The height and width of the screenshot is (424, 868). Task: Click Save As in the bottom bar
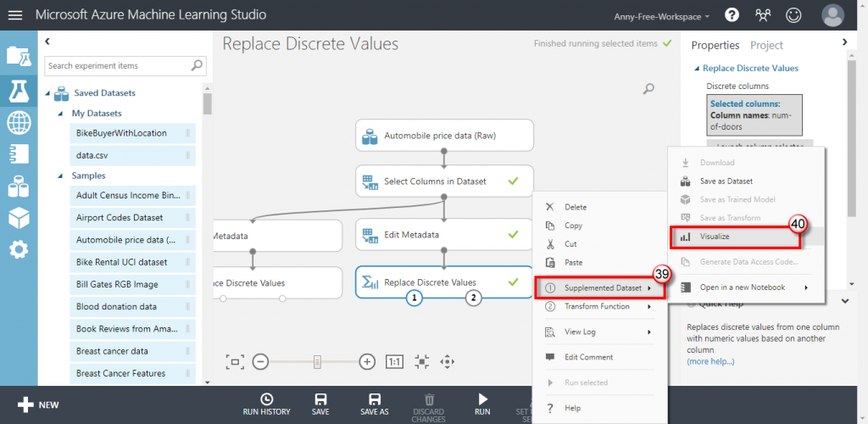pyautogui.click(x=374, y=405)
